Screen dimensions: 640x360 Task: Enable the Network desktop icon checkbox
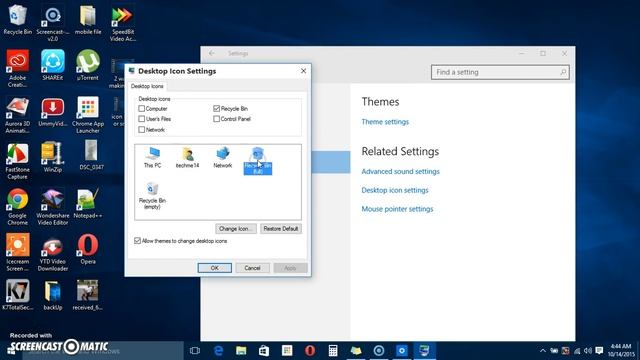tap(142, 129)
